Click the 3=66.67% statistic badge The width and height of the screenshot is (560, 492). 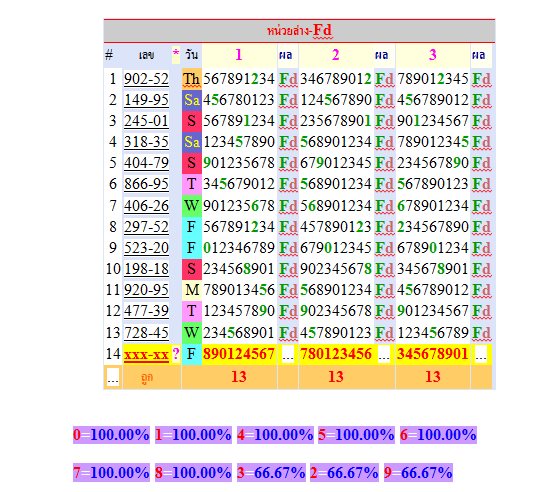[271, 473]
